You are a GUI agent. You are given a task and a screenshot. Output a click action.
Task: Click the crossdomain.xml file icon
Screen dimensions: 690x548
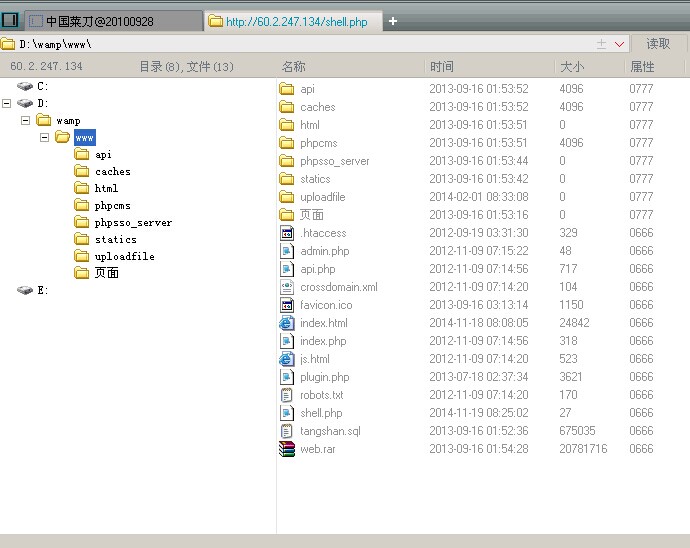287,287
